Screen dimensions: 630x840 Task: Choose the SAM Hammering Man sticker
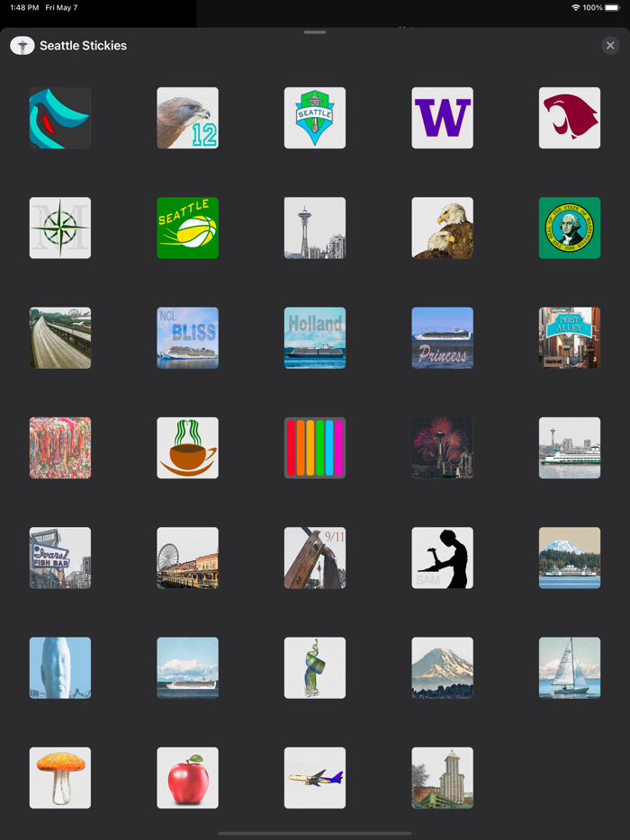(x=442, y=558)
